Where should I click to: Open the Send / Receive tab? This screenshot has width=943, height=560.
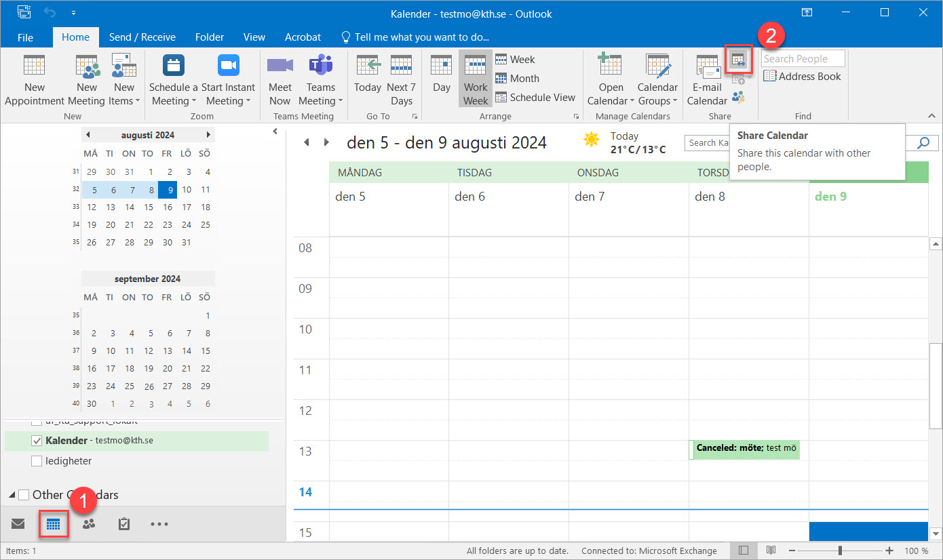point(142,37)
